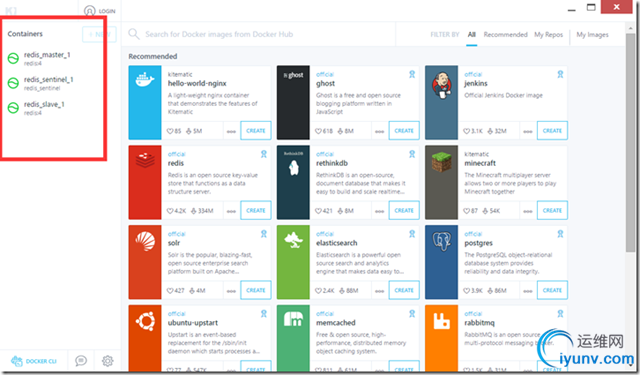Create the postgres container
The width and height of the screenshot is (640, 375).
tap(552, 290)
